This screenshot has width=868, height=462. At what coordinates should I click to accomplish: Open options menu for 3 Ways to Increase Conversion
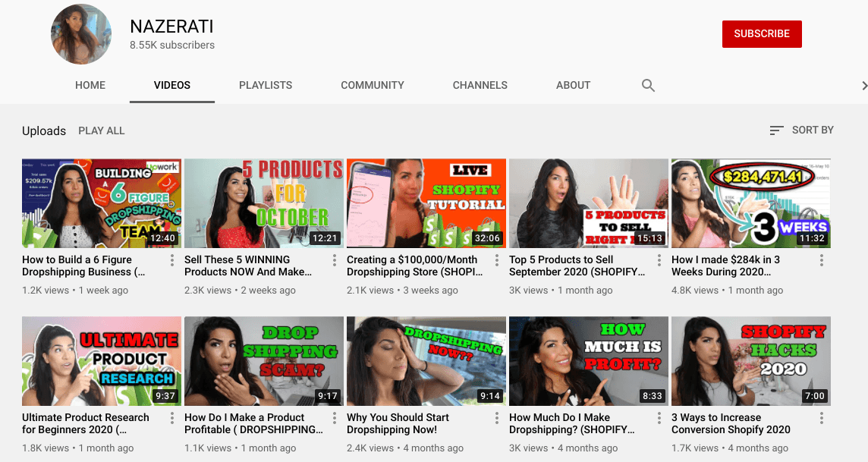(x=822, y=418)
